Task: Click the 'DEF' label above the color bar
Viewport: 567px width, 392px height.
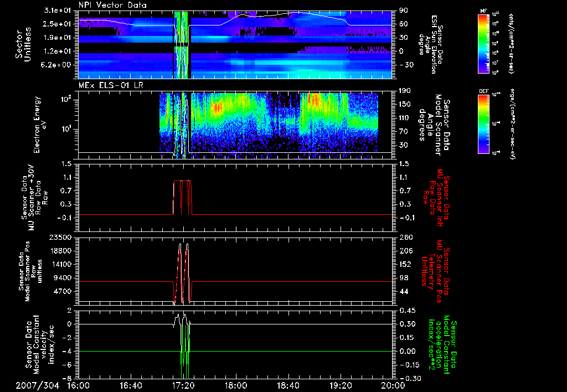Action: click(x=484, y=91)
